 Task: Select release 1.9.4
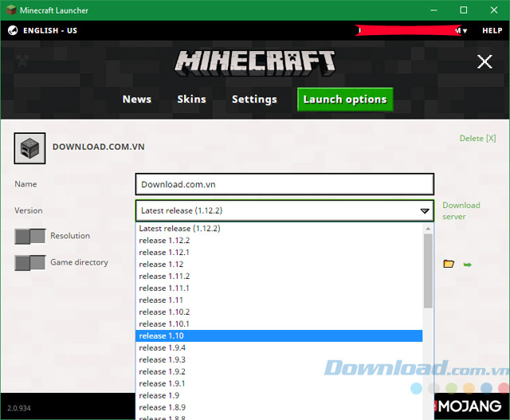coord(279,347)
